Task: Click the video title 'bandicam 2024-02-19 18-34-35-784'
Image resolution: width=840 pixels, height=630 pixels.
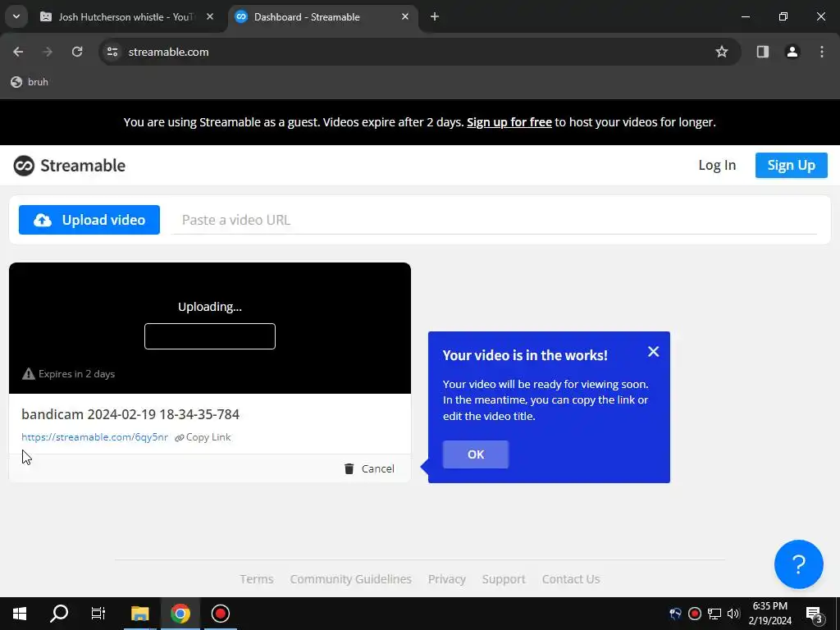Action: pos(130,414)
